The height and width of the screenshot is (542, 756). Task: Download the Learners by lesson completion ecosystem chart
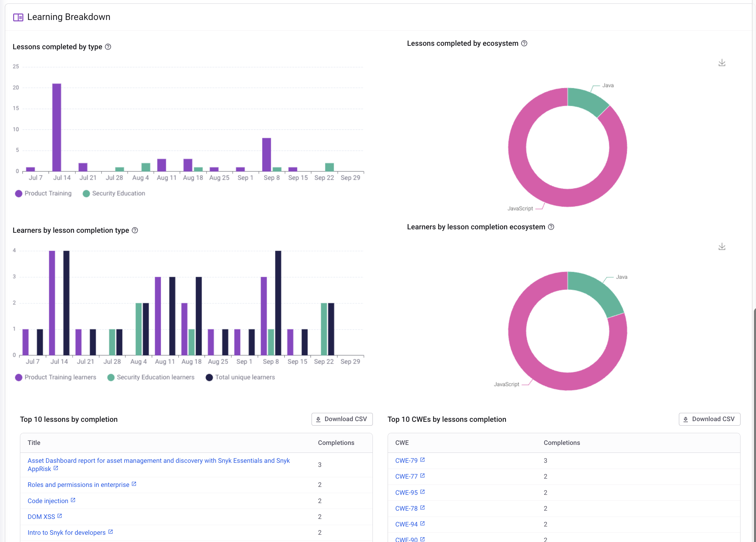(722, 247)
